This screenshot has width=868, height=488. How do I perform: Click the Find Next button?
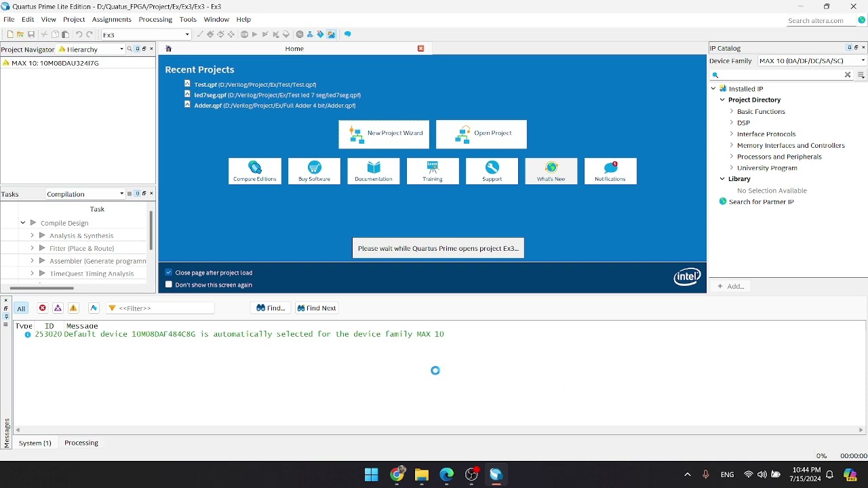point(317,308)
